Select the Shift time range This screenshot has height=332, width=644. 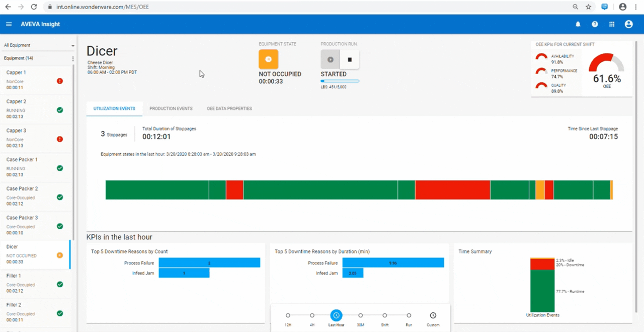pyautogui.click(x=384, y=315)
